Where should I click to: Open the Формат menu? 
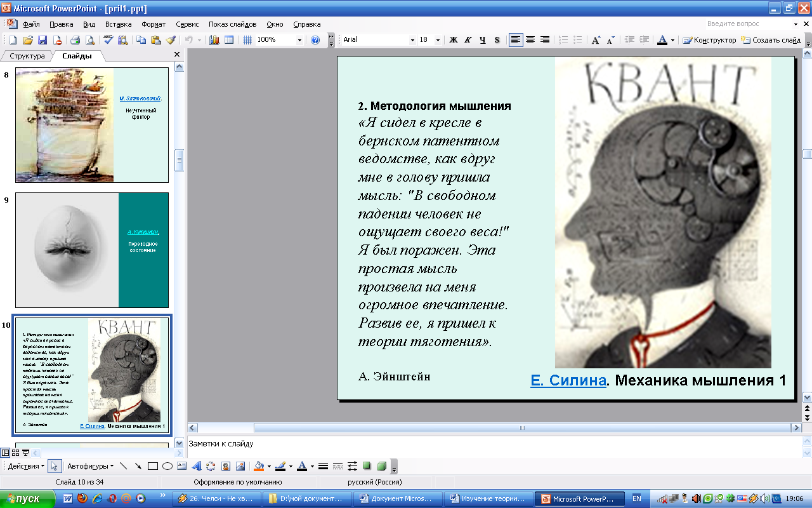point(154,24)
